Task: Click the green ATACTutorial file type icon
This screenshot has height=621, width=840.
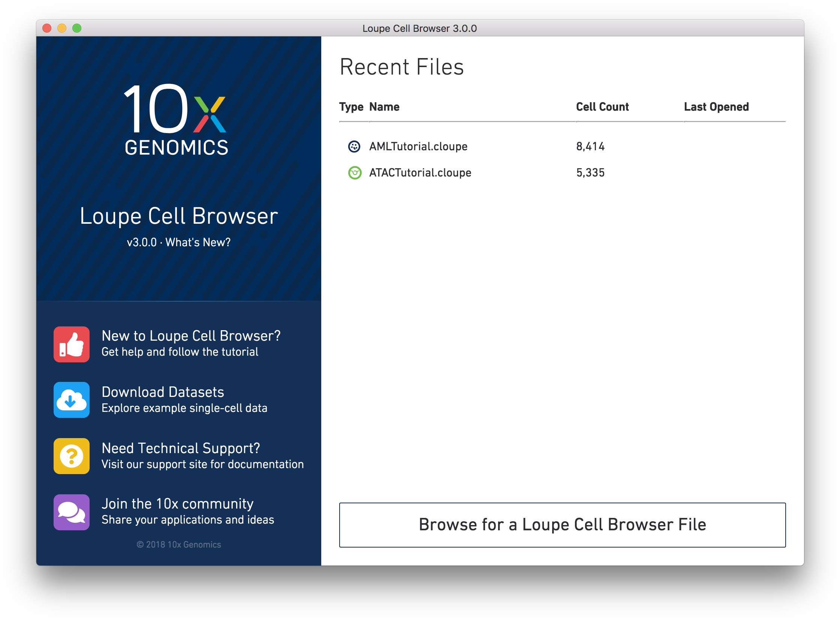Action: click(354, 172)
